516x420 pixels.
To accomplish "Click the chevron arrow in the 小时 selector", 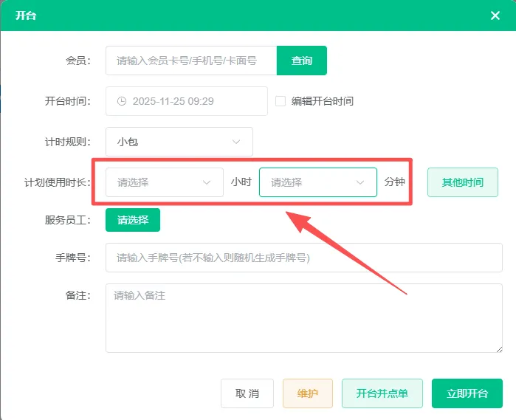I will point(207,182).
